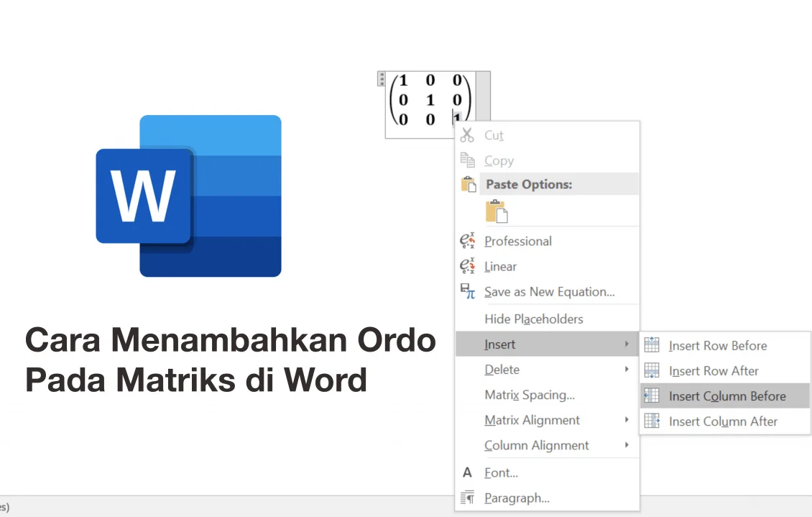
Task: Open the equation options dropdown at matrix right edge
Action: click(x=483, y=96)
